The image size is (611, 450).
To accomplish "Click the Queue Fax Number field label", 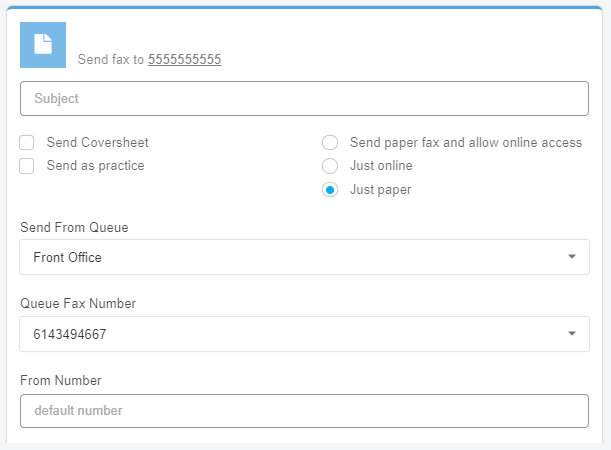I will pyautogui.click(x=78, y=304).
